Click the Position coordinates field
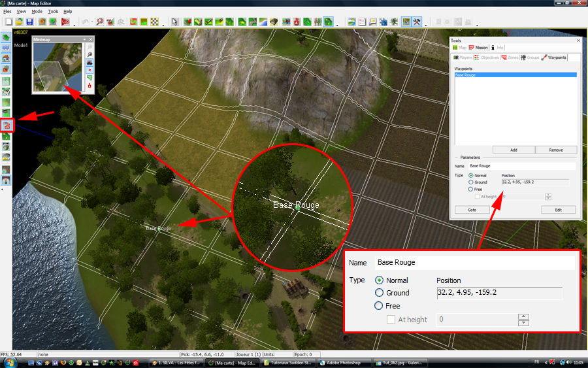This screenshot has width=588, height=368. [535, 182]
